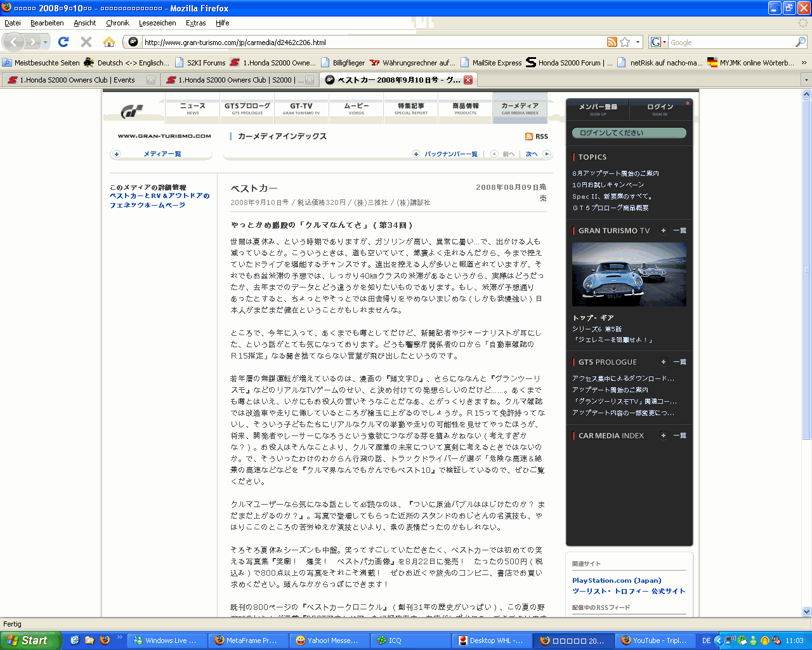Expand the bookmarks toolbar overflow chevron
The width and height of the screenshot is (812, 650).
tap(804, 63)
